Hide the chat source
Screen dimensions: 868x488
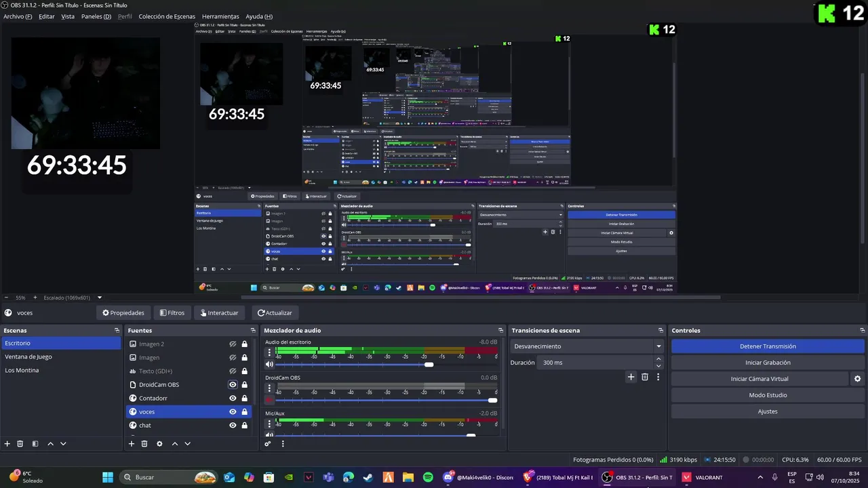coord(233,426)
